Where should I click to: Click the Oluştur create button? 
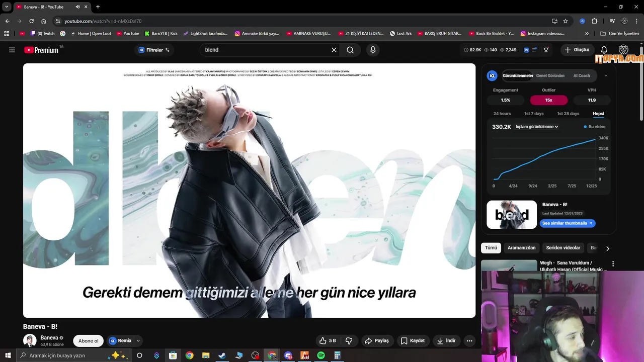(x=577, y=50)
